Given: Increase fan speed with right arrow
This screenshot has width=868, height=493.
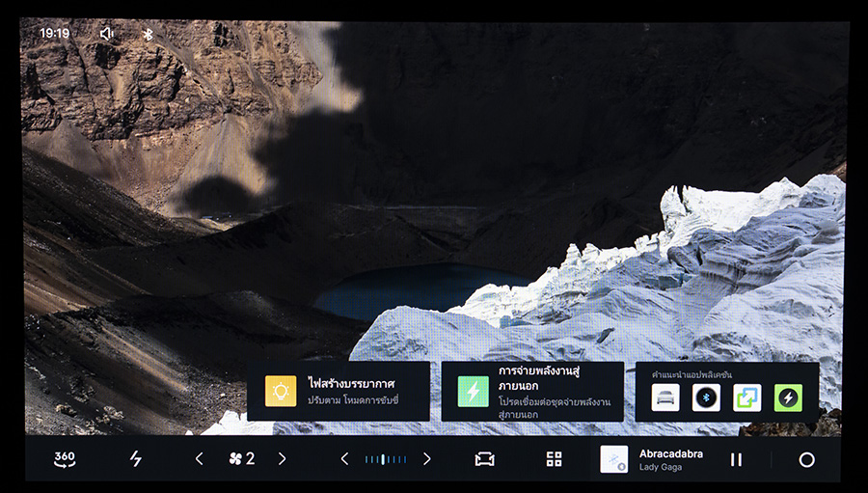Looking at the screenshot, I should click(282, 459).
